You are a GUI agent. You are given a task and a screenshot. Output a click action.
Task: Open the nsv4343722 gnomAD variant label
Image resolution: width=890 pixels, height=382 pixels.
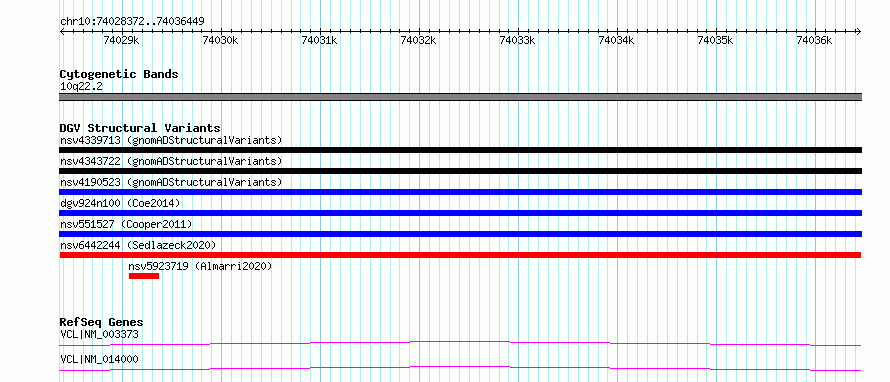tap(171, 161)
